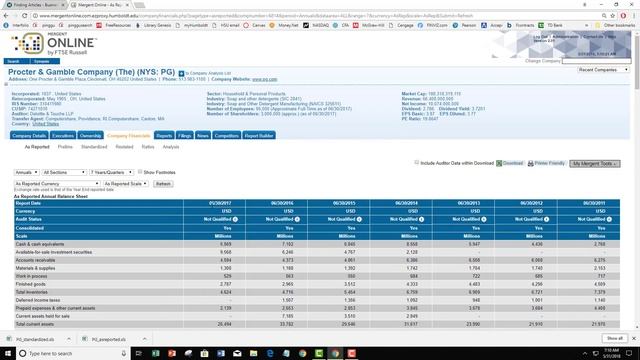Screen dimensions: 640x360
Task: Click the browser back arrow
Action: point(6,16)
